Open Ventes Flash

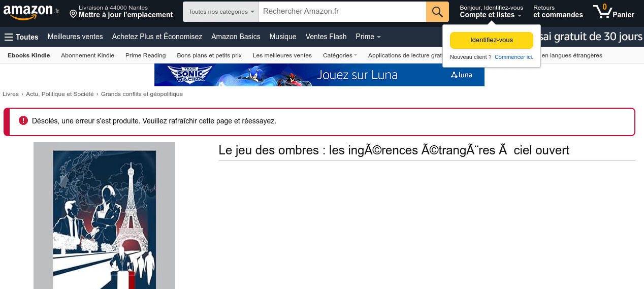click(x=326, y=37)
